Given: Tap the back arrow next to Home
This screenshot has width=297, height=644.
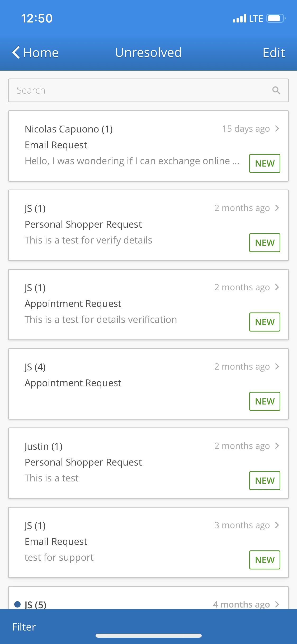Looking at the screenshot, I should tap(16, 52).
